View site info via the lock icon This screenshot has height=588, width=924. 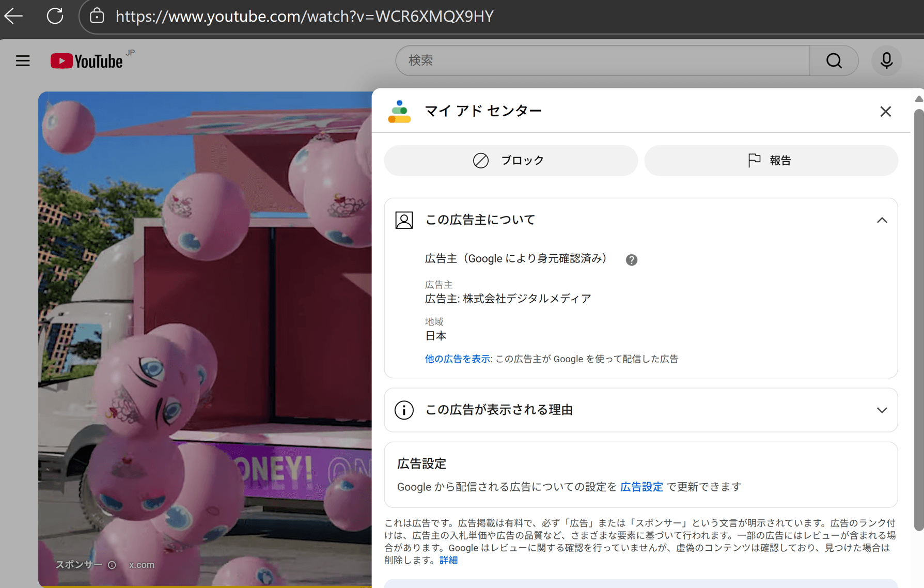(x=97, y=16)
